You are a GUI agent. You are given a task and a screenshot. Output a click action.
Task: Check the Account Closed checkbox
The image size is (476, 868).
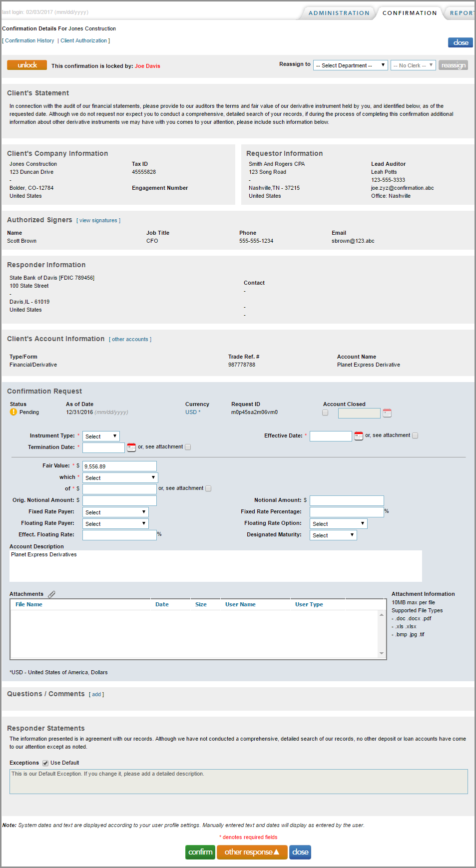pyautogui.click(x=325, y=413)
